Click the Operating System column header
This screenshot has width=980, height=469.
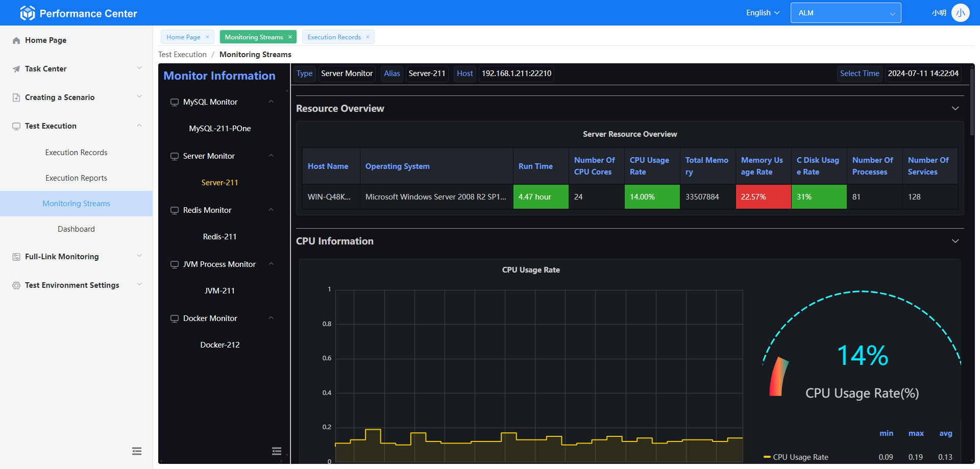click(x=436, y=166)
